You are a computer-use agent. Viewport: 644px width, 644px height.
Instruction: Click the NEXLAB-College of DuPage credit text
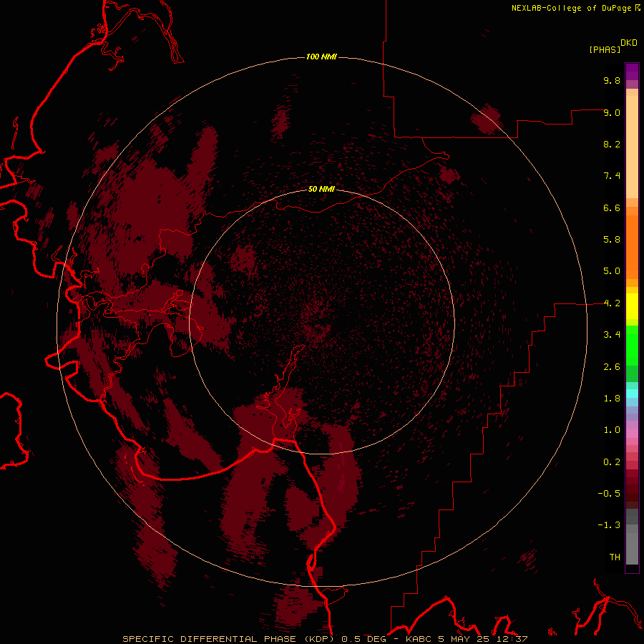tap(571, 8)
